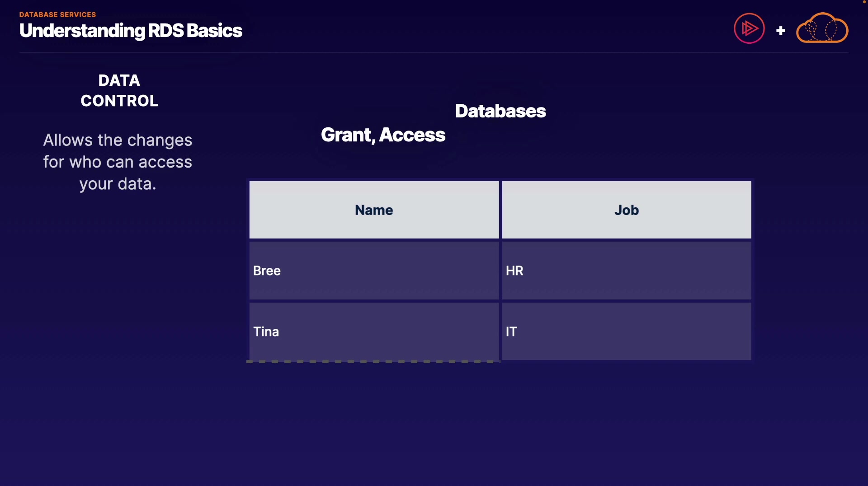The image size is (868, 486).
Task: Click the Pluralsight play logo icon
Action: click(x=749, y=28)
